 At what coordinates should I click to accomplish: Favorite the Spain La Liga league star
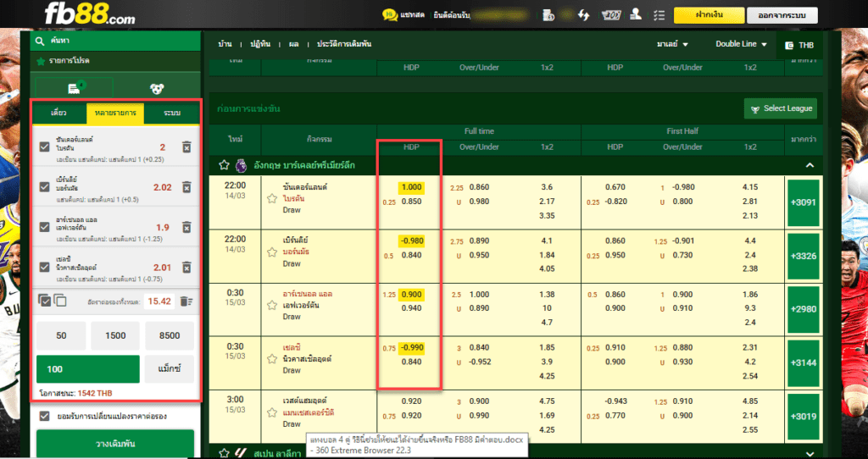(224, 453)
